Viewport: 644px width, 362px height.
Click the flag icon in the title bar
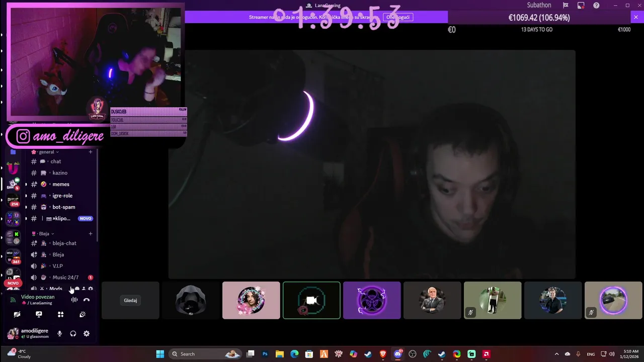(x=566, y=6)
